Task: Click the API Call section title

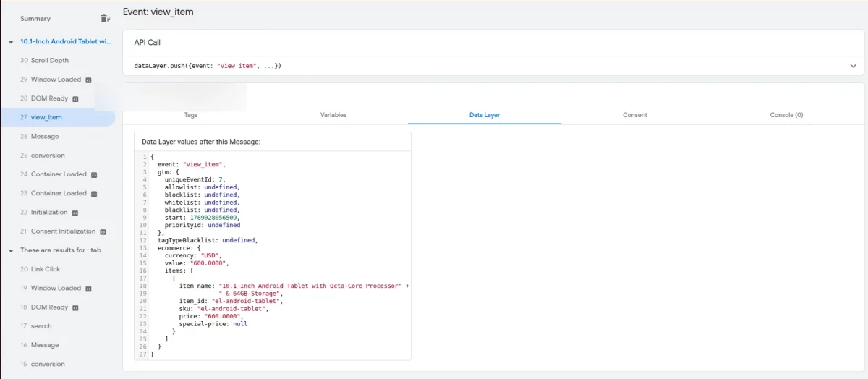Action: (148, 43)
